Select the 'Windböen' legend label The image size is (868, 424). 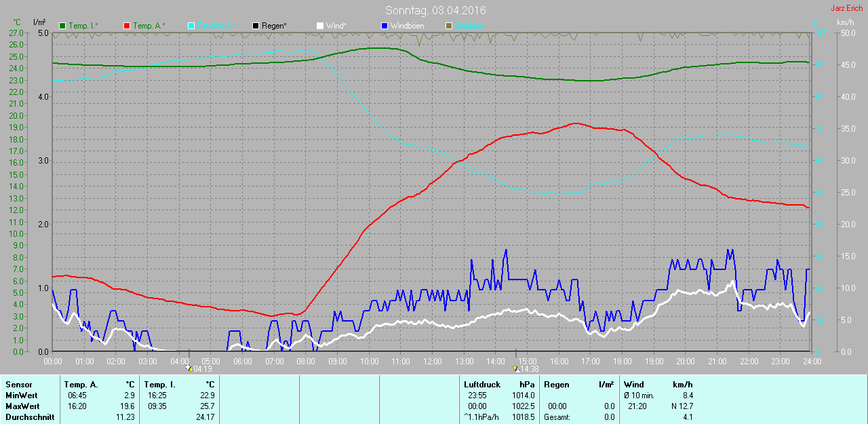(x=408, y=26)
